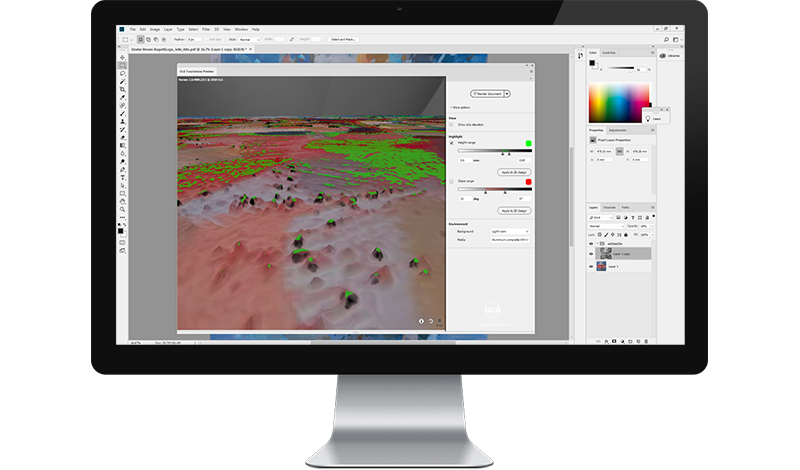The image size is (800, 470).
Task: Select the Pen tool
Action: tap(122, 169)
